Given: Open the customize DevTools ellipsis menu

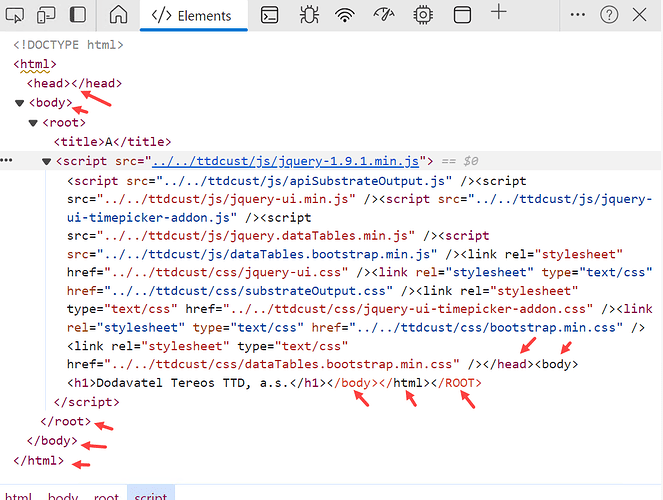Looking at the screenshot, I should (x=578, y=15).
